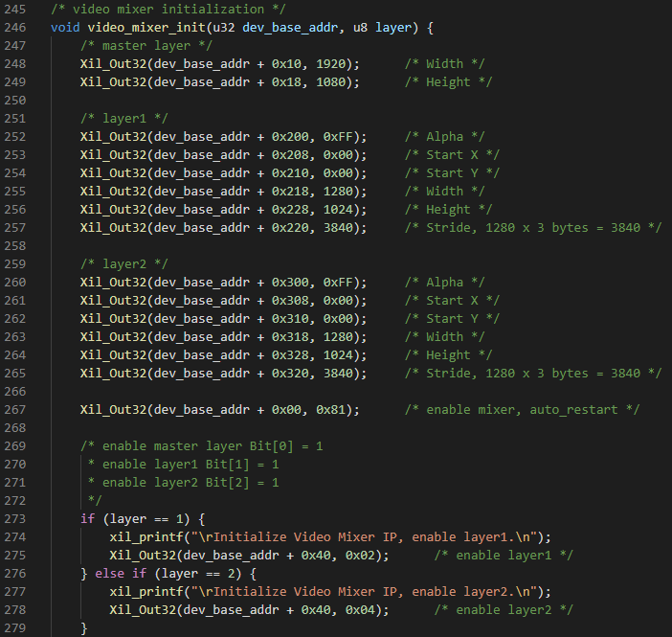Click the master layer comment
672x637 pixels.
tap(146, 46)
